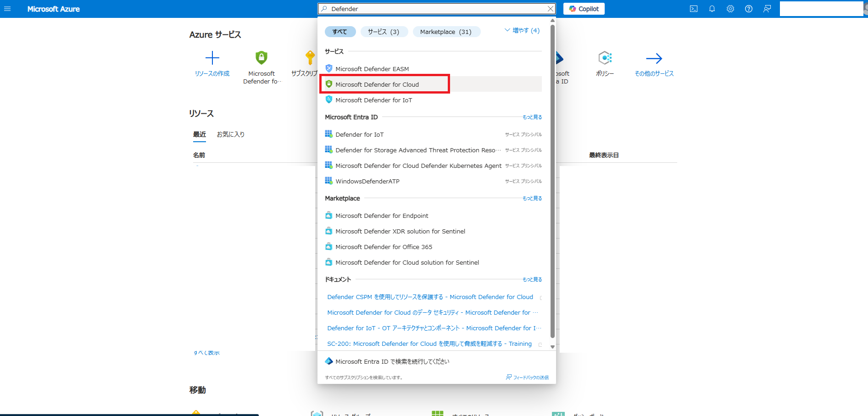Open SC-200 Training documentation link
The image size is (868, 416).
click(429, 344)
